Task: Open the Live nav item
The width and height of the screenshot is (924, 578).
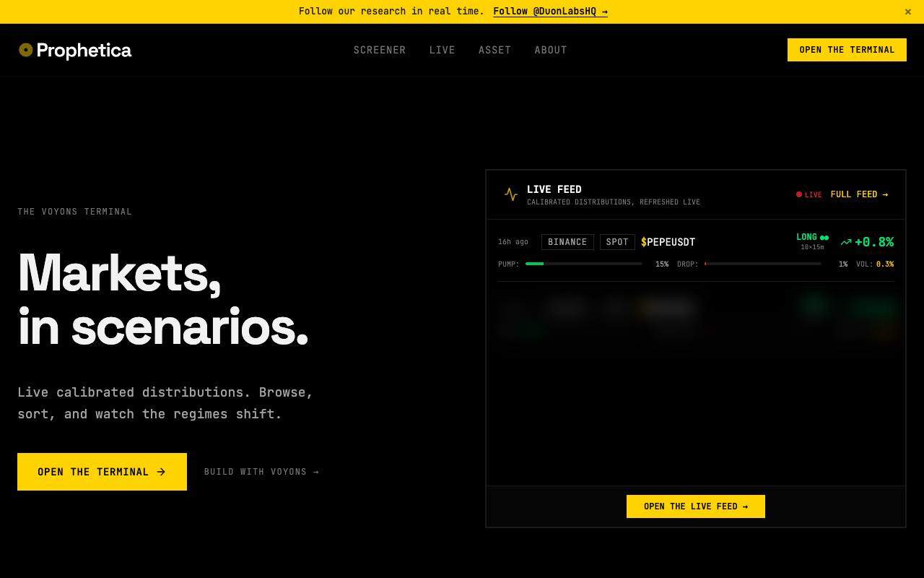Action: pyautogui.click(x=443, y=50)
